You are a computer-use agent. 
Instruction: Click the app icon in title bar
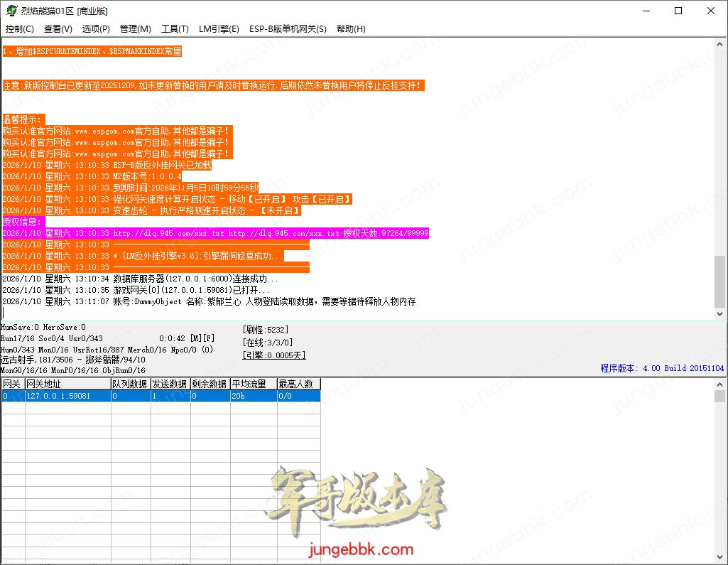click(x=10, y=11)
